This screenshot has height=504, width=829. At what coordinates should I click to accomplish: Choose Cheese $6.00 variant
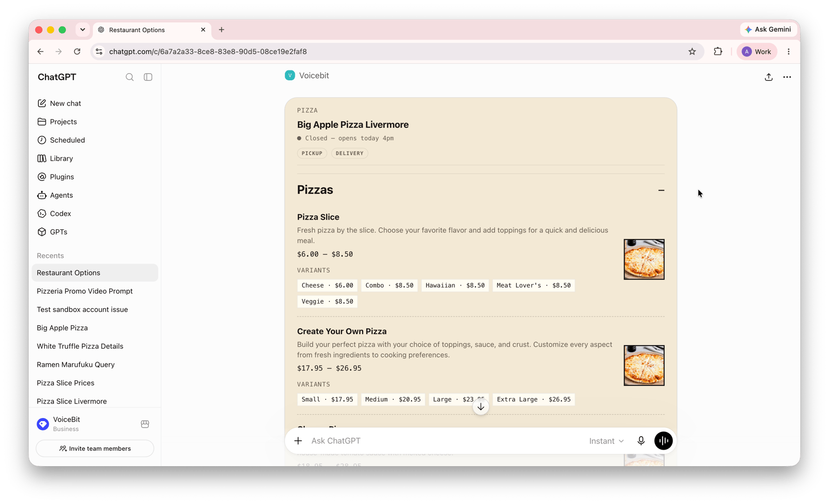click(327, 285)
